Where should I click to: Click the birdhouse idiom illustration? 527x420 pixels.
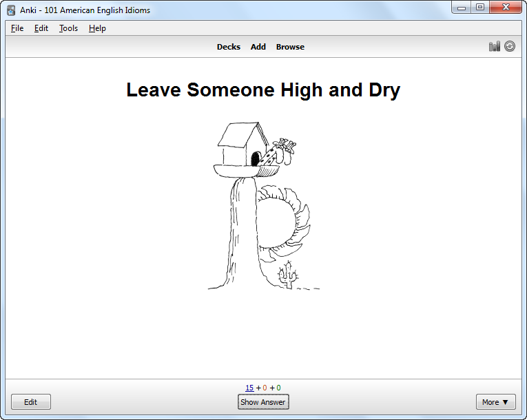tap(264, 205)
